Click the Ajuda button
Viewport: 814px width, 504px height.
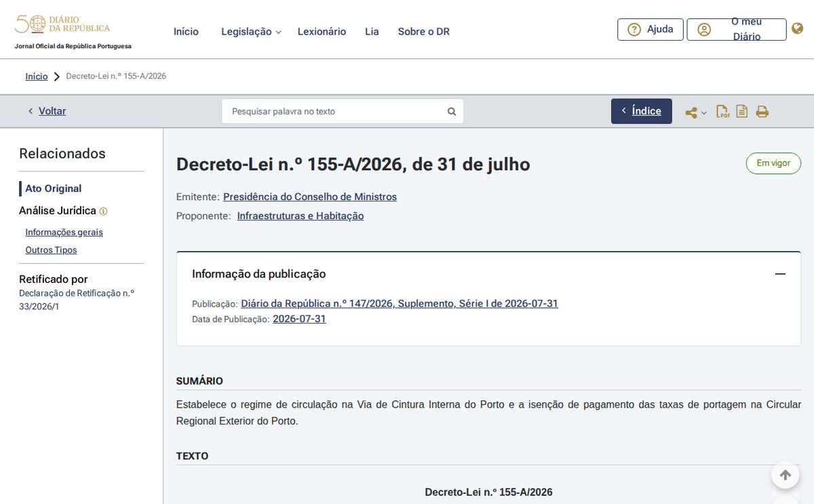(x=650, y=29)
